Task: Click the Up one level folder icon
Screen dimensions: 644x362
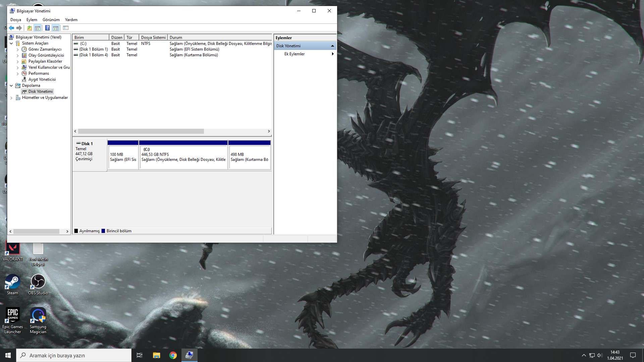Action: [30, 28]
